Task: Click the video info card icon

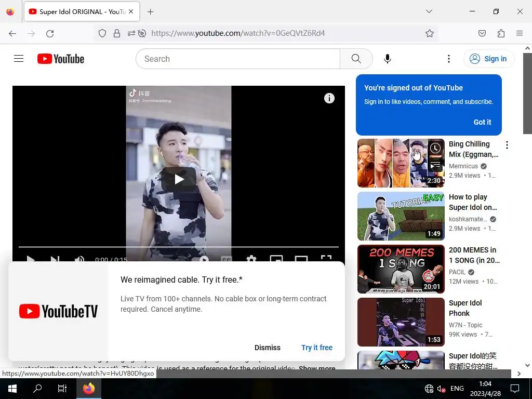Action: [x=329, y=98]
